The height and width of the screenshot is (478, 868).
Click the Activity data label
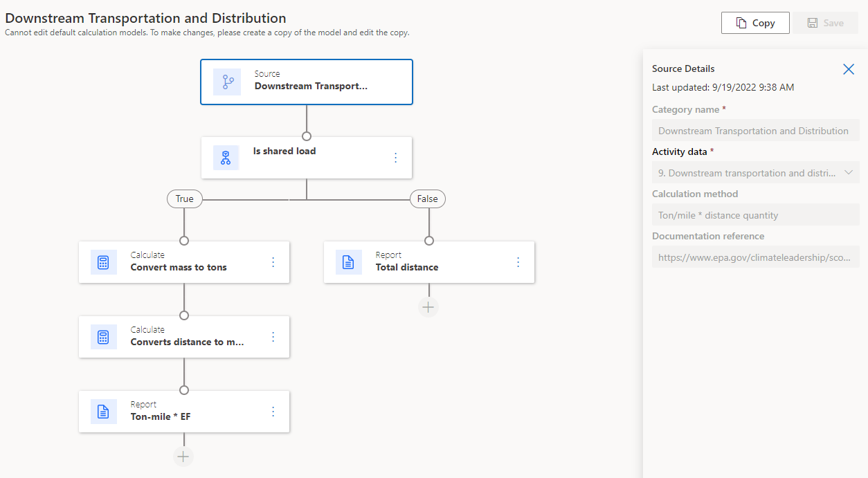[x=680, y=151]
